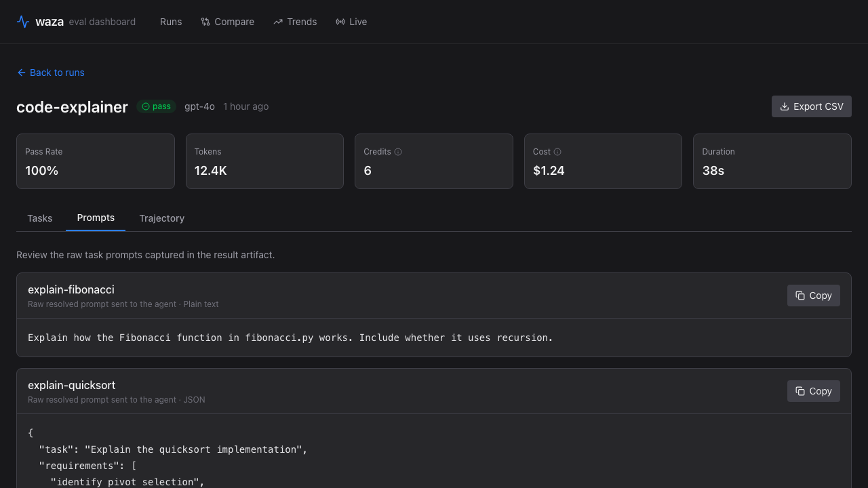Open the Trends page
This screenshot has width=868, height=488.
tap(295, 22)
